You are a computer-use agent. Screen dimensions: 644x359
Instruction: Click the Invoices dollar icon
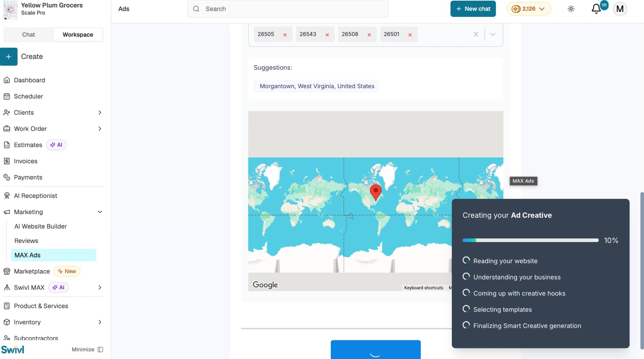(7, 161)
